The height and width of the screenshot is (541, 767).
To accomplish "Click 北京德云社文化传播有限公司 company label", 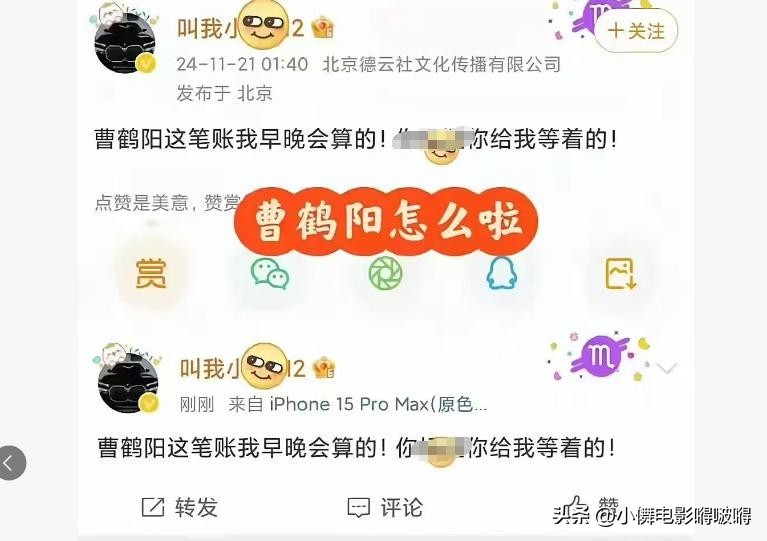I will tap(442, 65).
